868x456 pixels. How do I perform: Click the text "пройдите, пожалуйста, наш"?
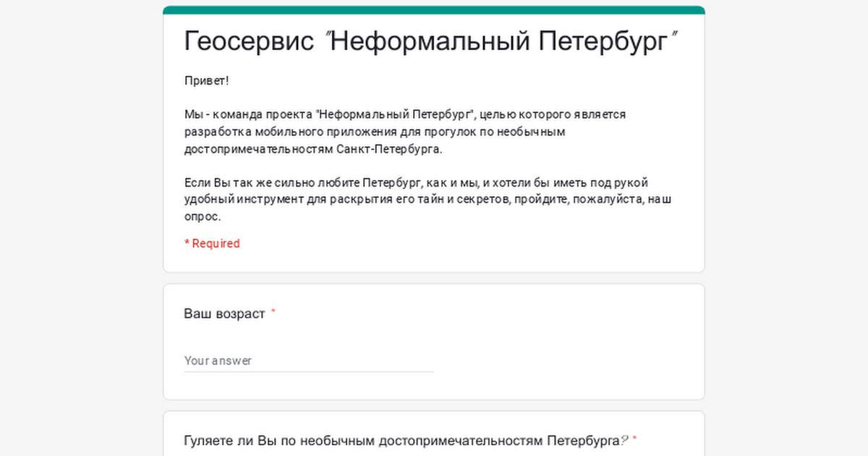tap(592, 199)
